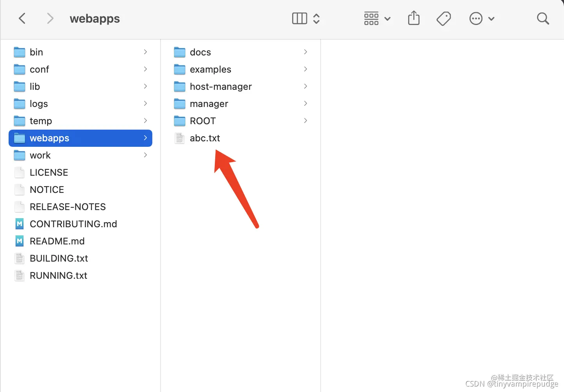This screenshot has height=392, width=564.
Task: Open the grouping dropdown arrow next to the grid icon
Action: tap(387, 19)
